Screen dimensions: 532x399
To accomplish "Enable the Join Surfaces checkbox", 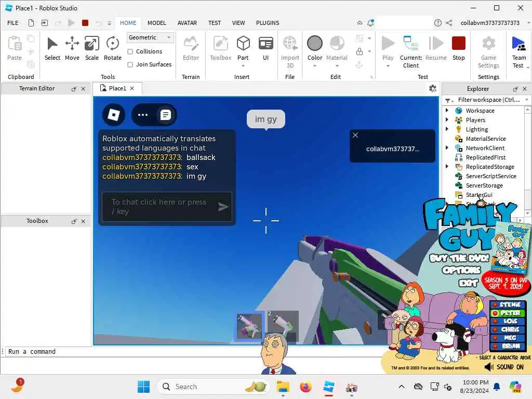I will pos(130,64).
